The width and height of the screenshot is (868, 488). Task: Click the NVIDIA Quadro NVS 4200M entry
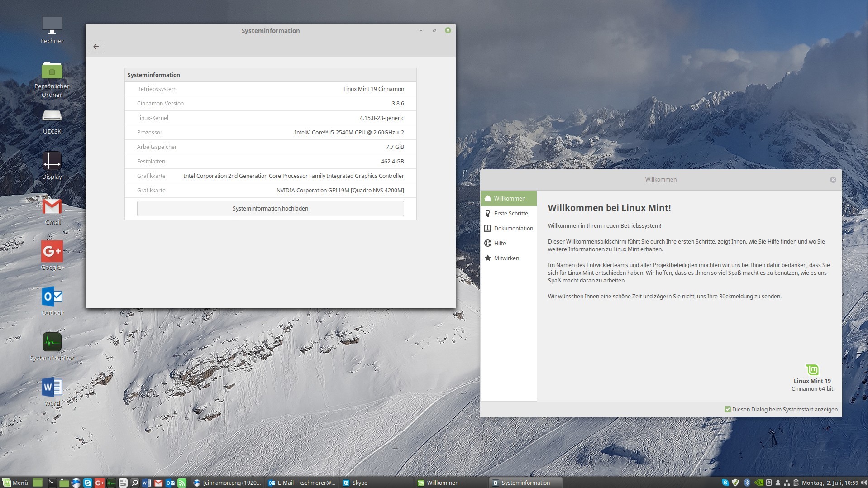point(340,190)
